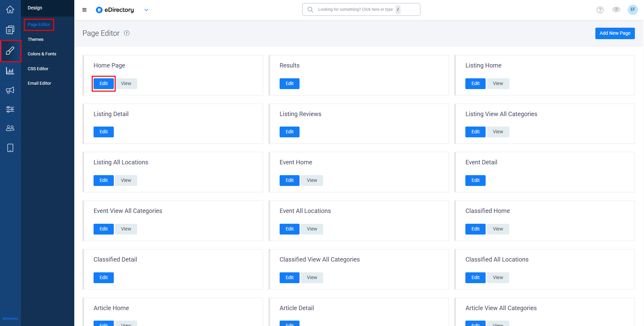Viewport: 644px width, 326px height.
Task: Edit the Home Page
Action: [x=104, y=84]
